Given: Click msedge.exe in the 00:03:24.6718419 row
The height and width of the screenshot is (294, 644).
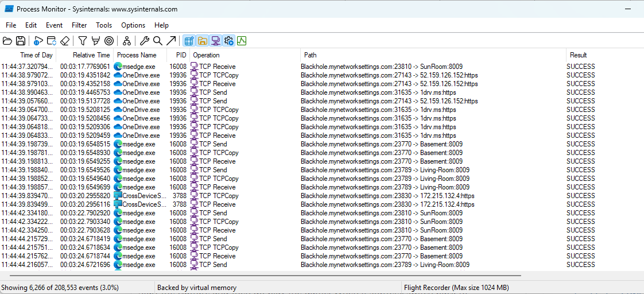Looking at the screenshot, I should 139,239.
